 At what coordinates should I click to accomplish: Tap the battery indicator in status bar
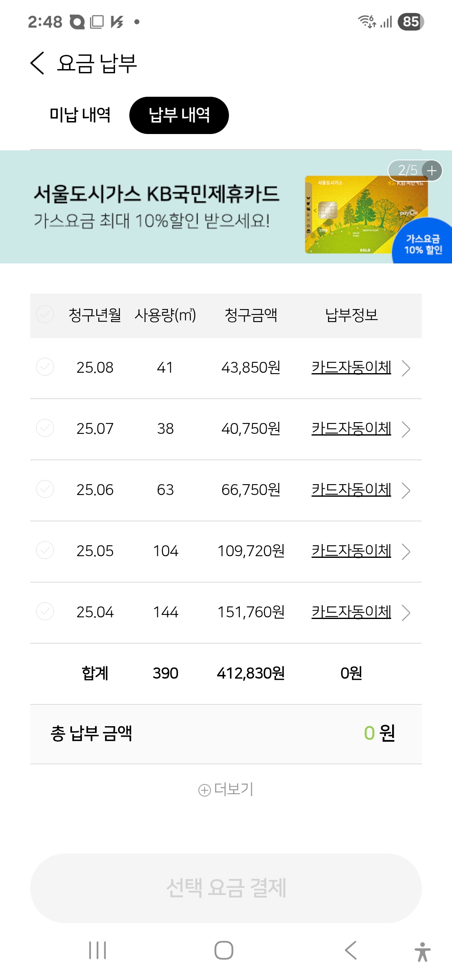coord(411,22)
